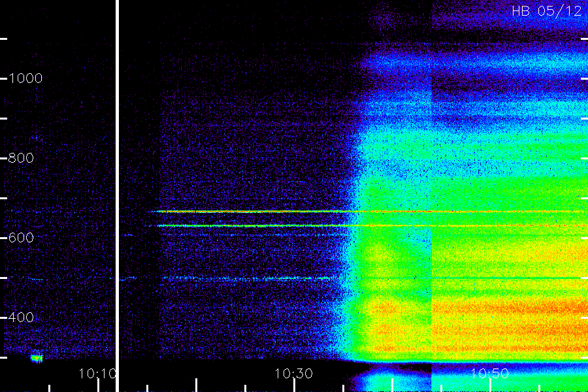Click the 10:50 time axis label
The height and width of the screenshot is (392, 588).
click(489, 374)
